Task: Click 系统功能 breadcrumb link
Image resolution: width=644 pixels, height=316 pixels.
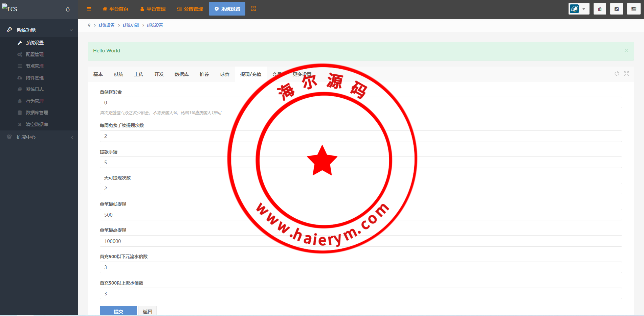Action: click(131, 25)
